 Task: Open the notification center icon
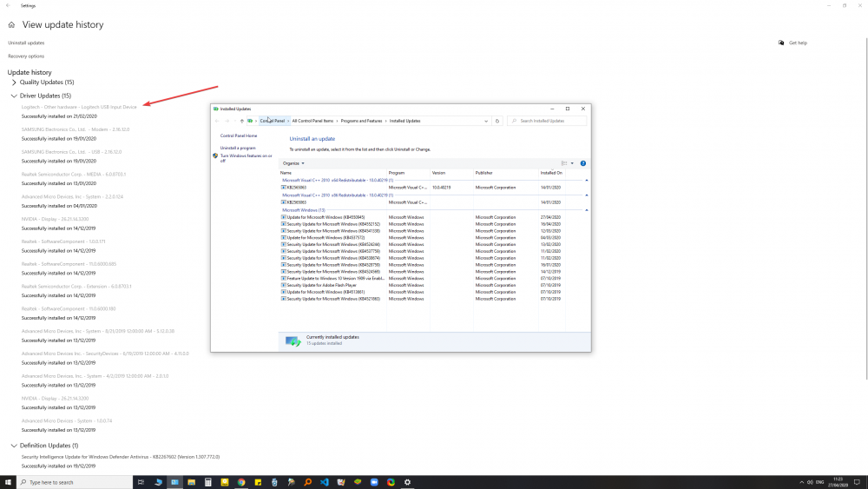tap(857, 482)
